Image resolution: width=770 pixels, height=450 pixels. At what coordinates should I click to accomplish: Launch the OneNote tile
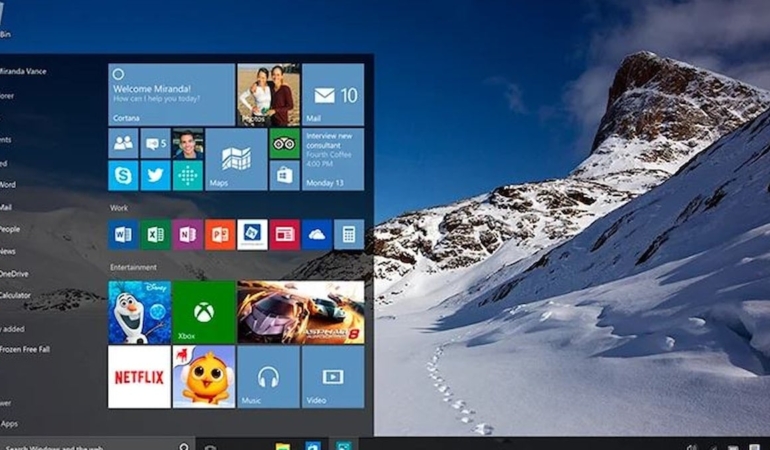tap(188, 234)
